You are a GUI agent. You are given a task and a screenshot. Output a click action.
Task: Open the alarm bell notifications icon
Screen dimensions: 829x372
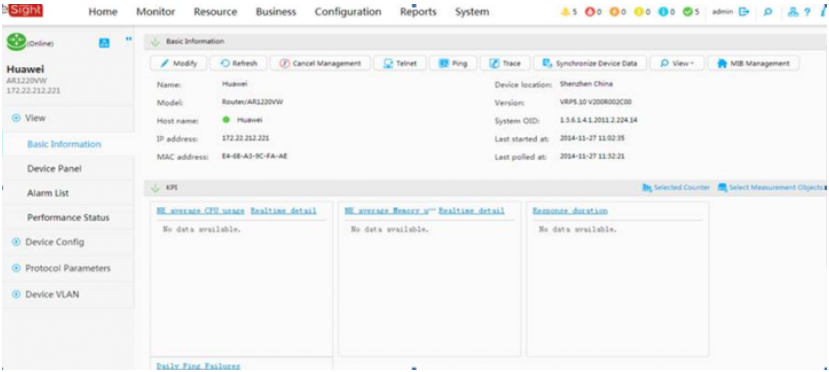pyautogui.click(x=565, y=12)
